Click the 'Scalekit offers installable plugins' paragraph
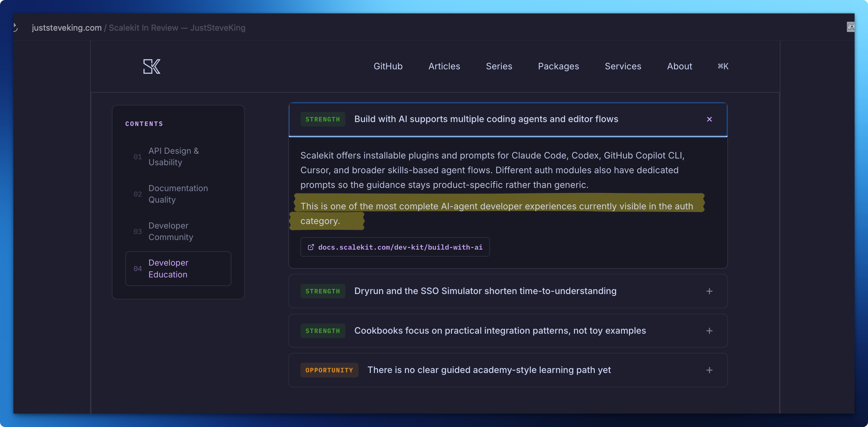This screenshot has height=427, width=868. tap(492, 170)
